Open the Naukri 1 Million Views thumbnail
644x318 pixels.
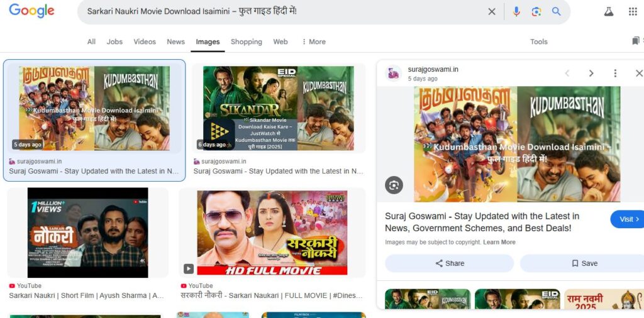pyautogui.click(x=87, y=233)
